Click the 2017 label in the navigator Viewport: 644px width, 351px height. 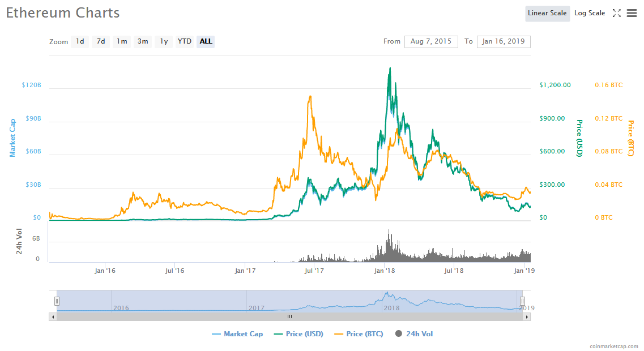(256, 308)
